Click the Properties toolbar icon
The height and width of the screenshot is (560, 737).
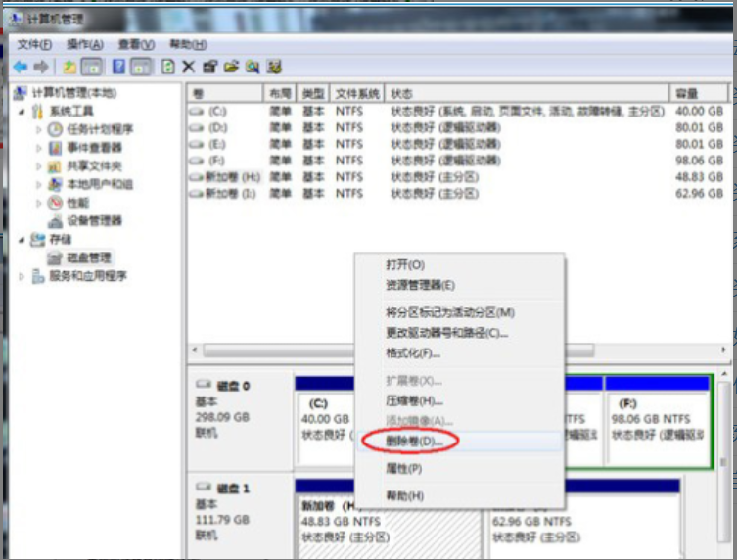point(209,67)
